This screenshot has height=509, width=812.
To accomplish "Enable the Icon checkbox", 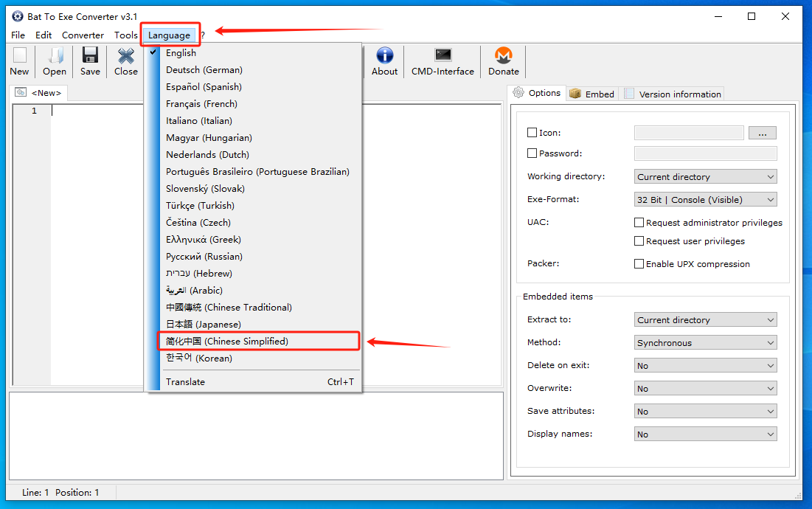I will pyautogui.click(x=532, y=133).
